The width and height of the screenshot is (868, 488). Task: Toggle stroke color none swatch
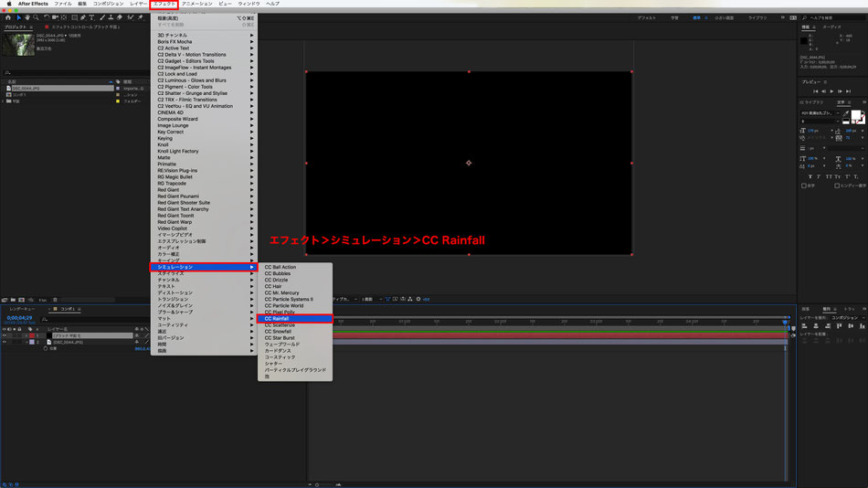click(862, 121)
